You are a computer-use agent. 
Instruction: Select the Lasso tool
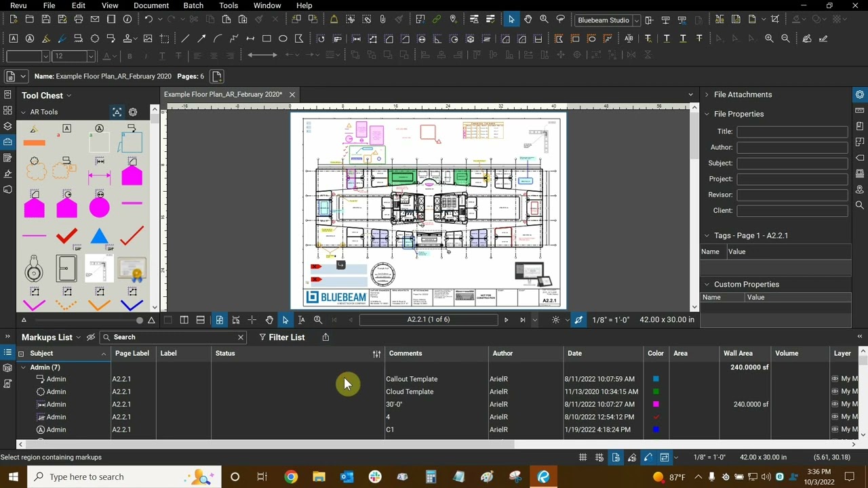560,20
